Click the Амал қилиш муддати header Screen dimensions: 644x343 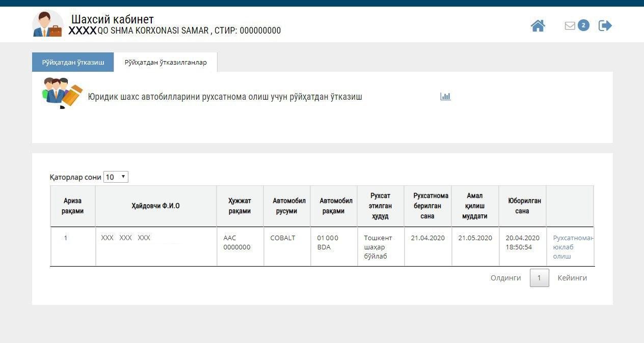pyautogui.click(x=475, y=206)
